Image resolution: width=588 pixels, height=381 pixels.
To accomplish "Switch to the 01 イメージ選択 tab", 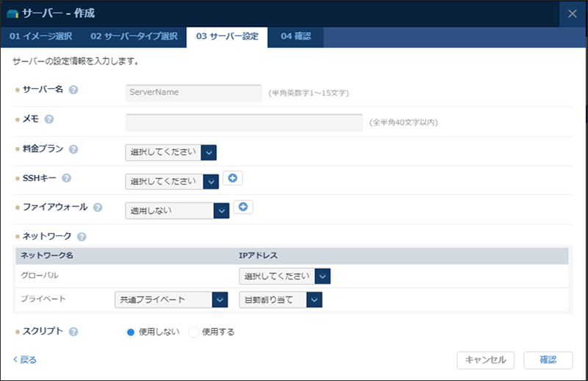I will tap(40, 37).
